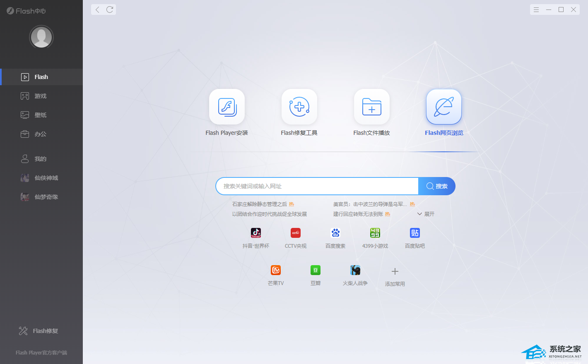Refresh the page with reload icon

pos(110,10)
